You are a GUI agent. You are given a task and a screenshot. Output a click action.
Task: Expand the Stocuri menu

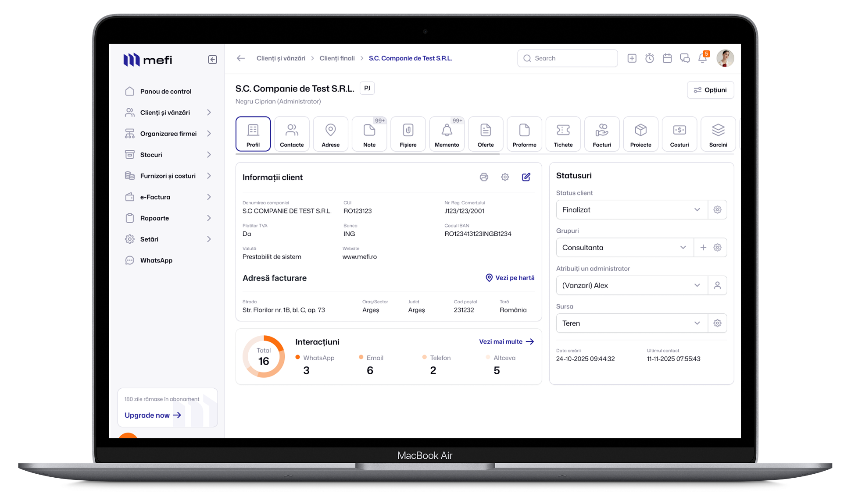click(168, 155)
